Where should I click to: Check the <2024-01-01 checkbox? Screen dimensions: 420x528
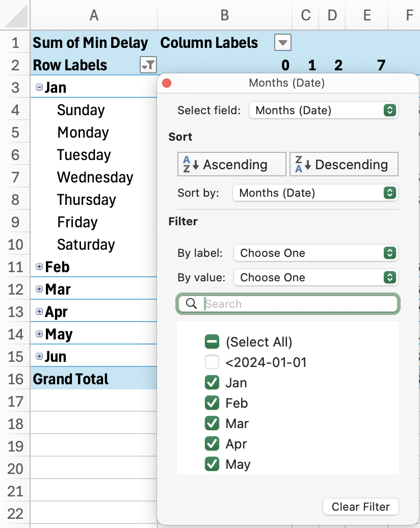[212, 362]
